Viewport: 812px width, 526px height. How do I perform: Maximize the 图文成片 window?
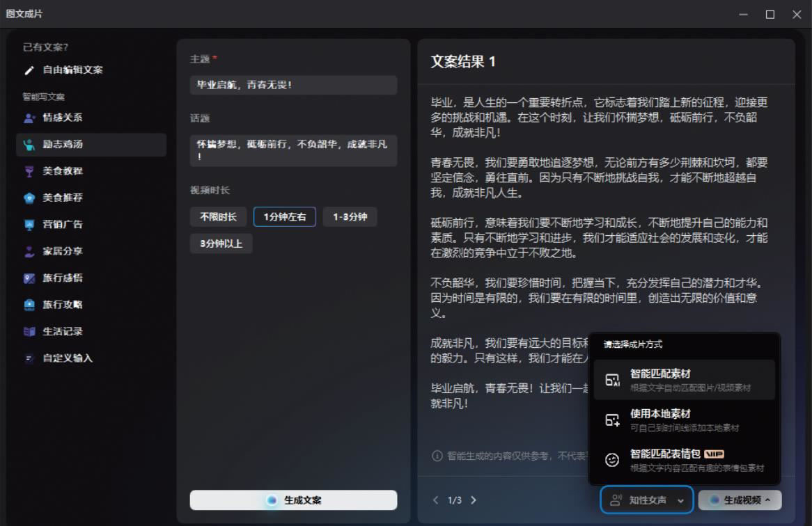[770, 15]
